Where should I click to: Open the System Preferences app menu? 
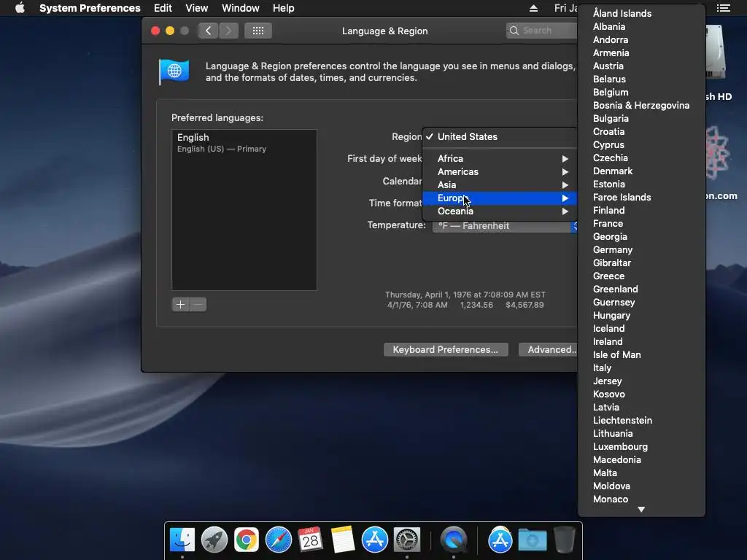pyautogui.click(x=90, y=8)
